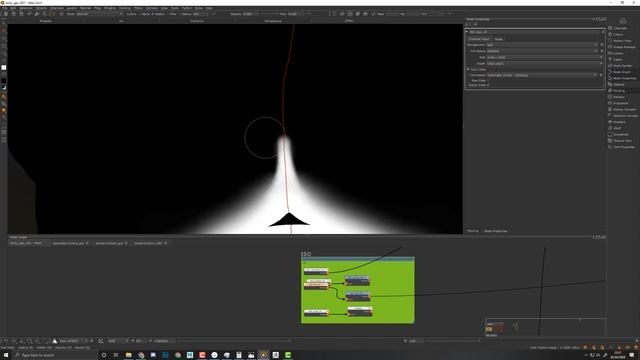The width and height of the screenshot is (640, 360).
Task: Open the Texture Sets palette
Action: pyautogui.click(x=622, y=141)
